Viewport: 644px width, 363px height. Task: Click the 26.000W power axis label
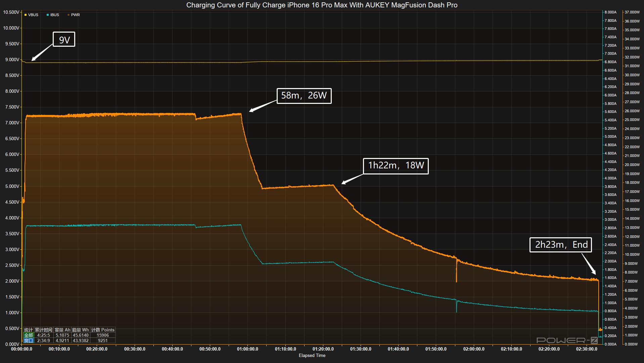pyautogui.click(x=632, y=111)
